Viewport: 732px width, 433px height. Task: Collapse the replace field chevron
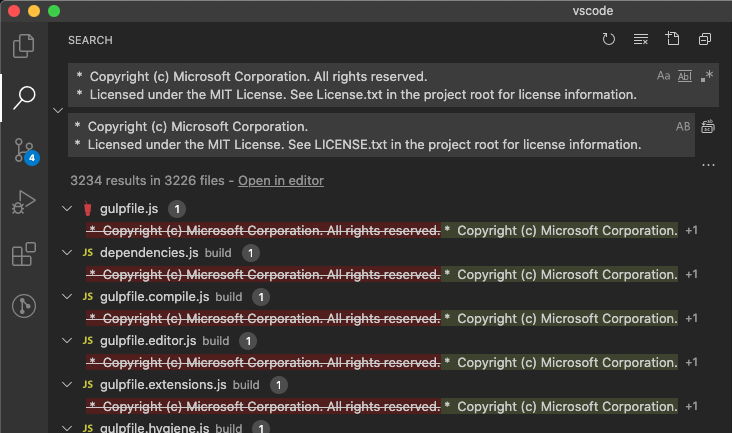coord(58,111)
